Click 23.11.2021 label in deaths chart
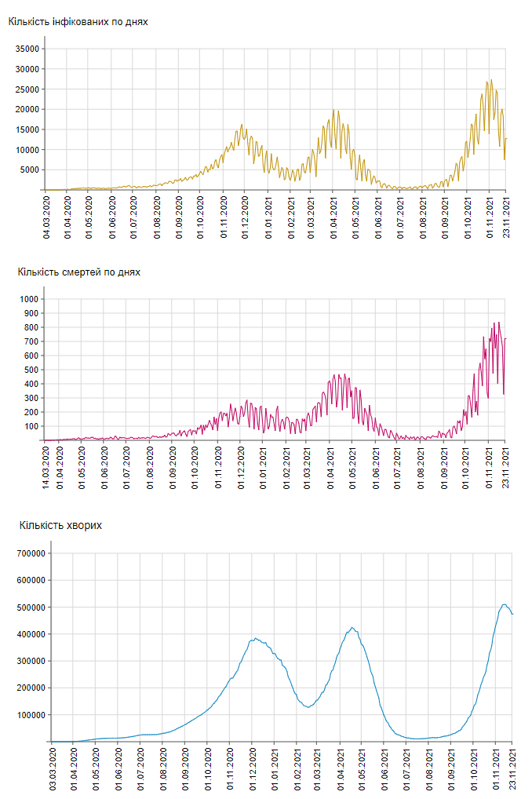 (x=505, y=468)
